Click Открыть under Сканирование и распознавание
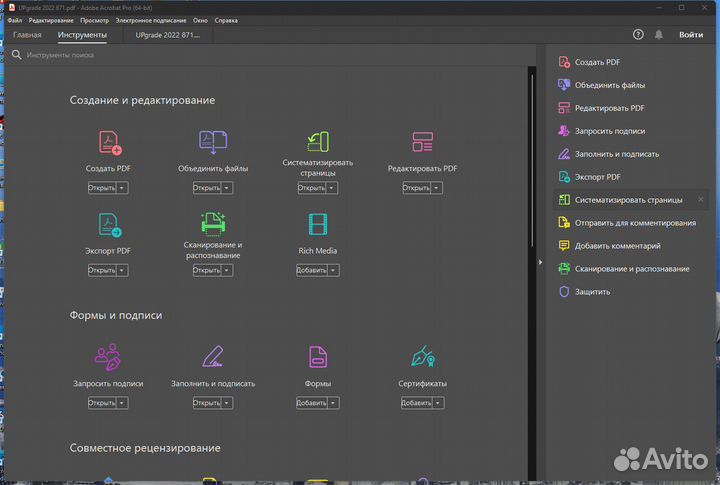 coord(207,270)
